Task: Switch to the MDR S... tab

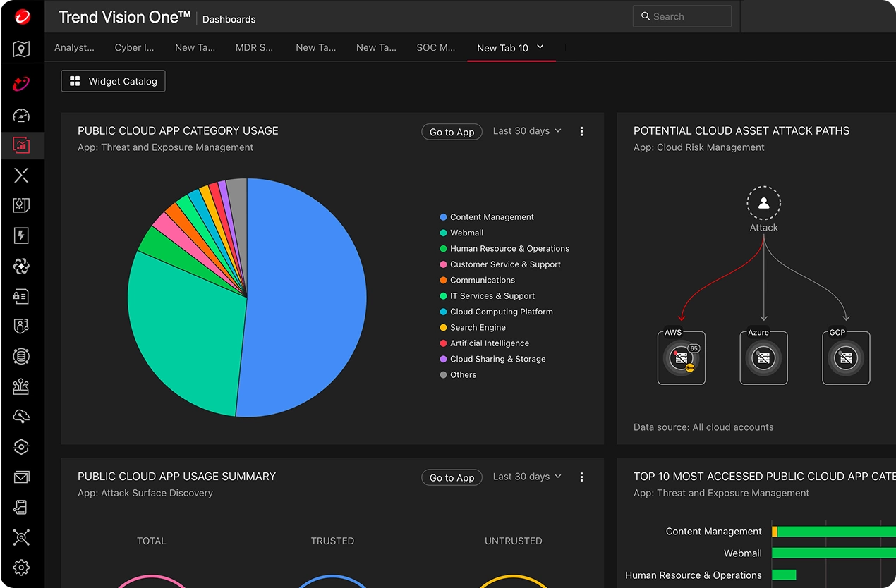Action: coord(254,47)
